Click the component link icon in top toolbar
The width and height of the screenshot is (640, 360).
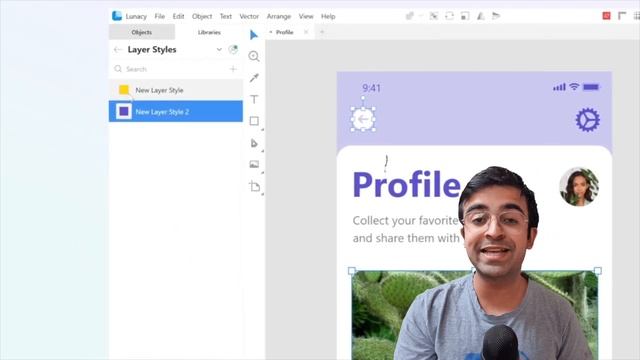[x=409, y=16]
